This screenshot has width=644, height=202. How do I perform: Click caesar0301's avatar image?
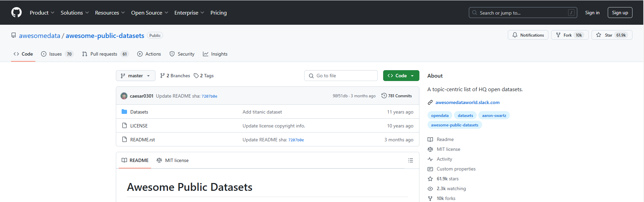click(x=124, y=96)
